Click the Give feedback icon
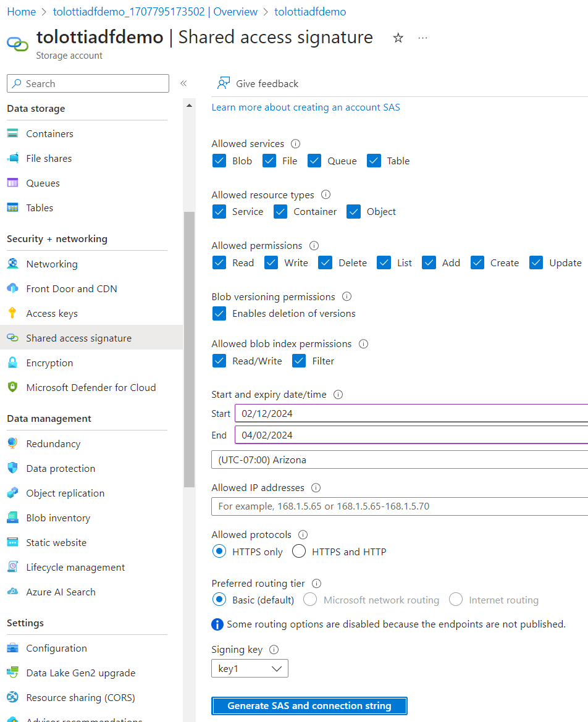This screenshot has height=722, width=588. pyautogui.click(x=224, y=83)
